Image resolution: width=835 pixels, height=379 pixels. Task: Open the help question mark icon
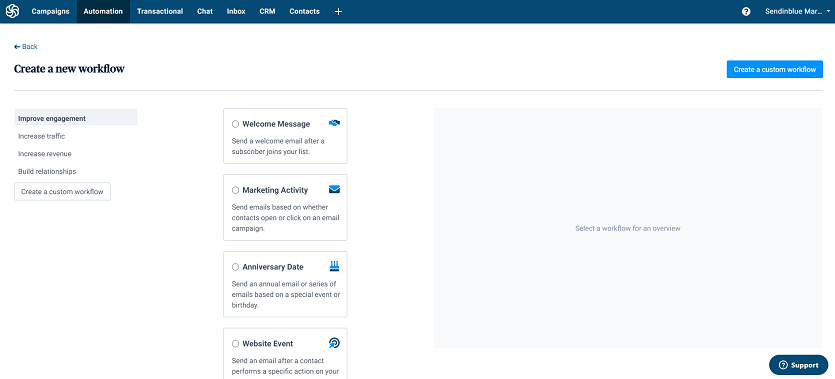(x=746, y=11)
